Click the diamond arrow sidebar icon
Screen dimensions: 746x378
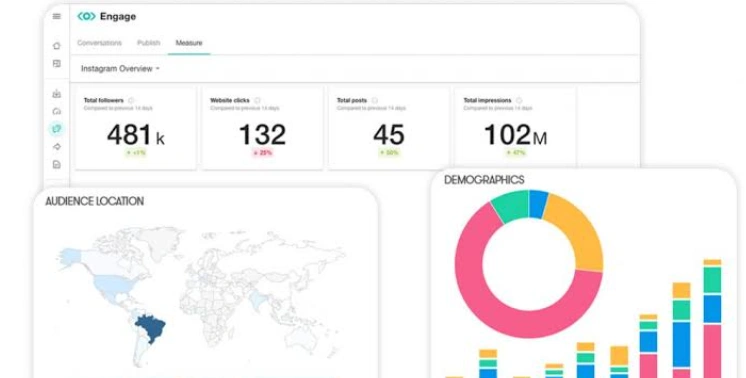click(x=57, y=147)
